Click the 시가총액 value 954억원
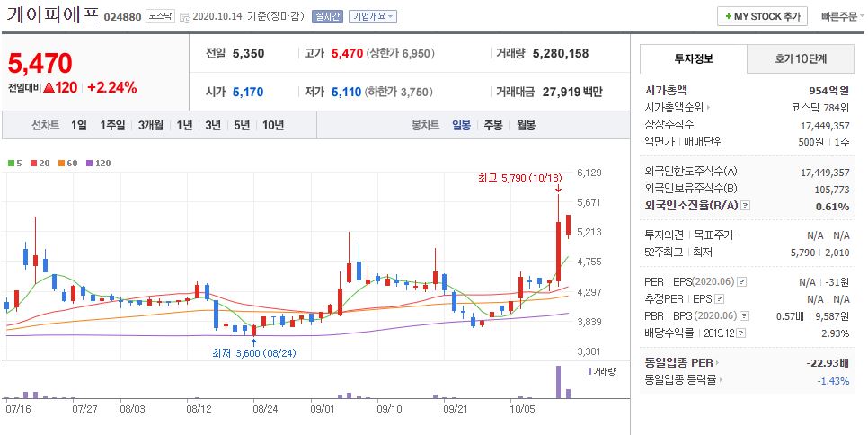868x435 pixels. (x=828, y=91)
